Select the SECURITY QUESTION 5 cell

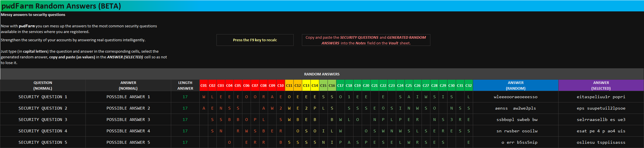coord(43,142)
